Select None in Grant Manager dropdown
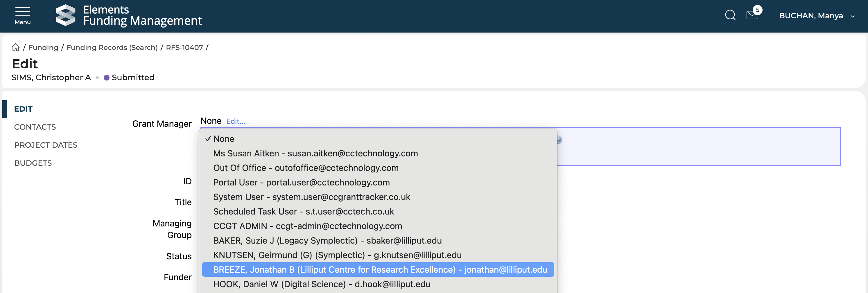 coord(224,139)
